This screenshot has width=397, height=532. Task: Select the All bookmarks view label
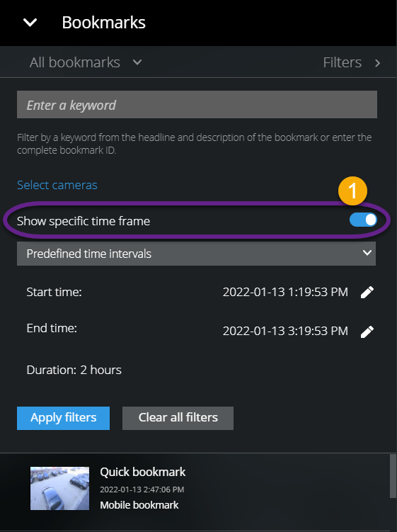point(75,62)
